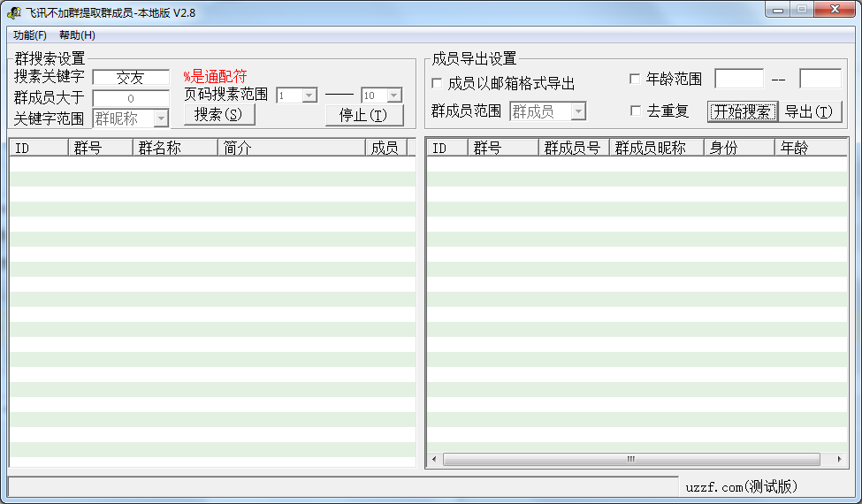Image resolution: width=862 pixels, height=504 pixels.
Task: Click member list scrollbar left arrow
Action: point(434,460)
